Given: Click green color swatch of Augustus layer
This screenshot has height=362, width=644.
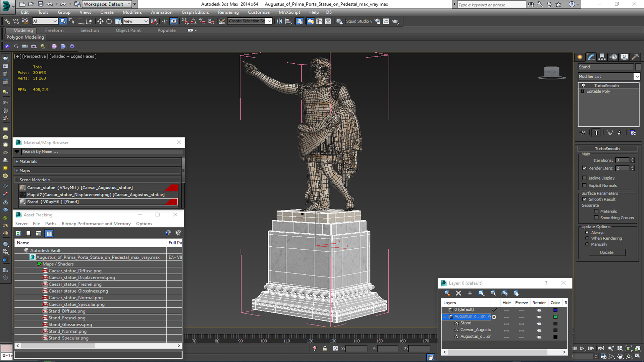Looking at the screenshot, I should tap(555, 317).
